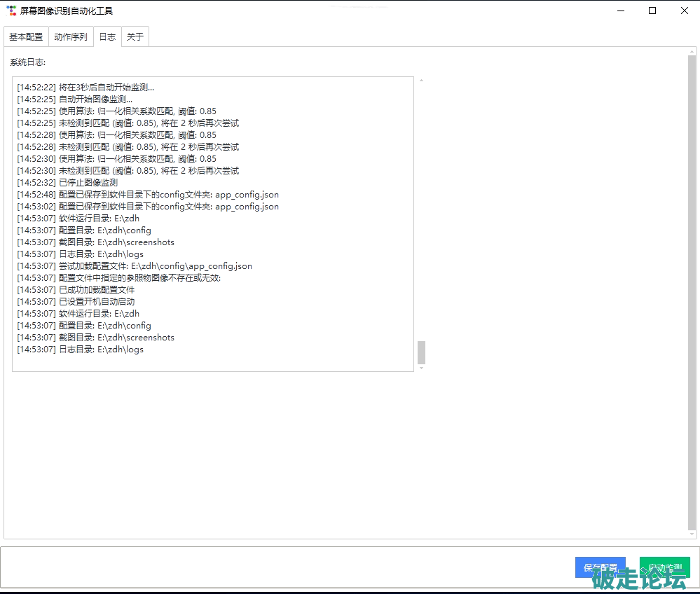Click the log box scrollbar thumb
The width and height of the screenshot is (700, 594).
[421, 352]
